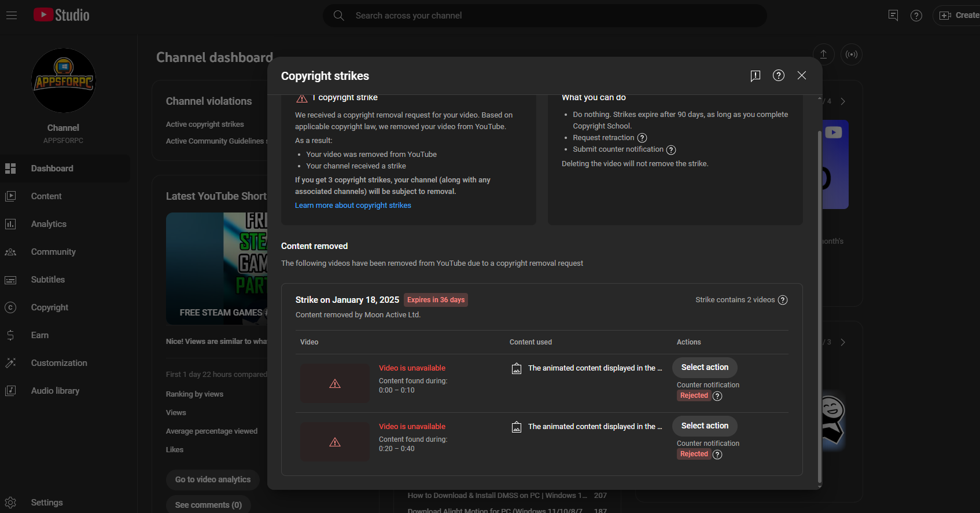
Task: Click unavailable video thumbnail for 0:20 – 0:40
Action: pos(335,442)
